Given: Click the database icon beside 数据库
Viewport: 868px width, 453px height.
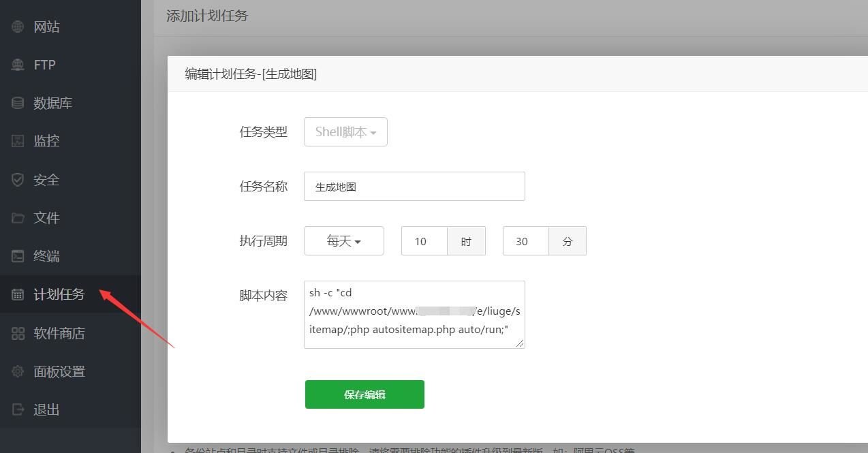Looking at the screenshot, I should pos(18,103).
